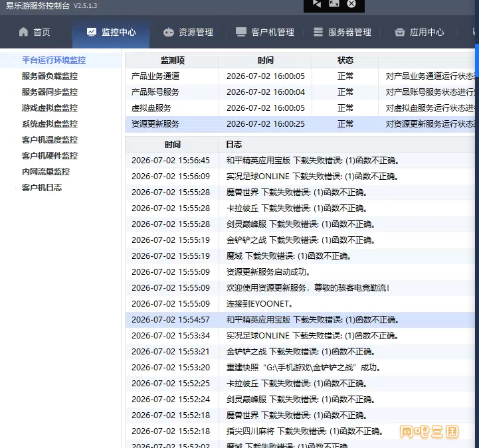Click the chart icon in 监控中心 tab
The height and width of the screenshot is (448, 479).
(91, 32)
